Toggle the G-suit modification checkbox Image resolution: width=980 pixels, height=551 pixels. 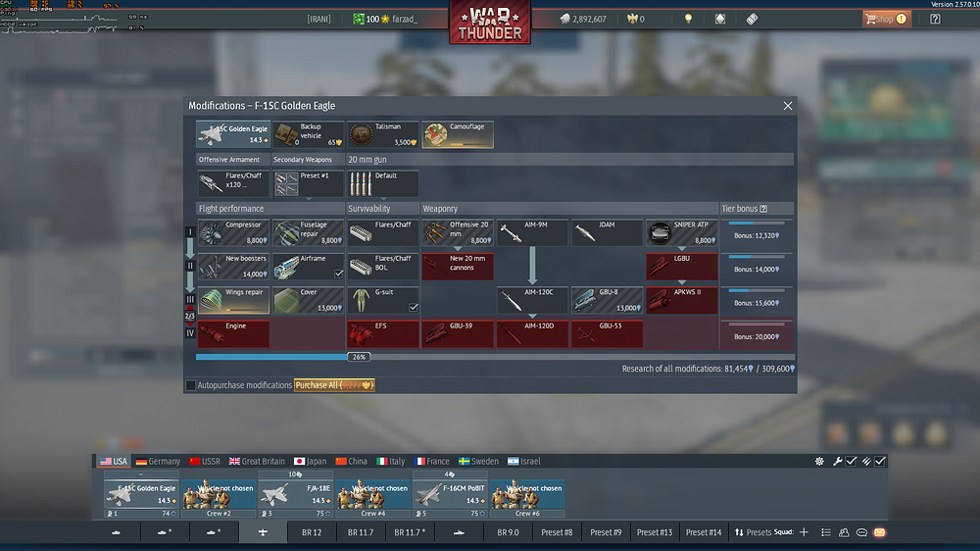[414, 307]
